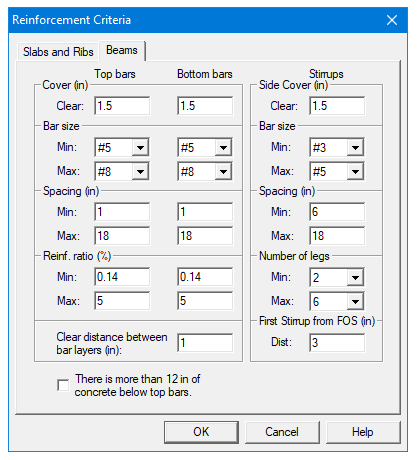The height and width of the screenshot is (460, 418).
Task: Cancel the Reinforcement Criteria dialog
Action: [282, 432]
